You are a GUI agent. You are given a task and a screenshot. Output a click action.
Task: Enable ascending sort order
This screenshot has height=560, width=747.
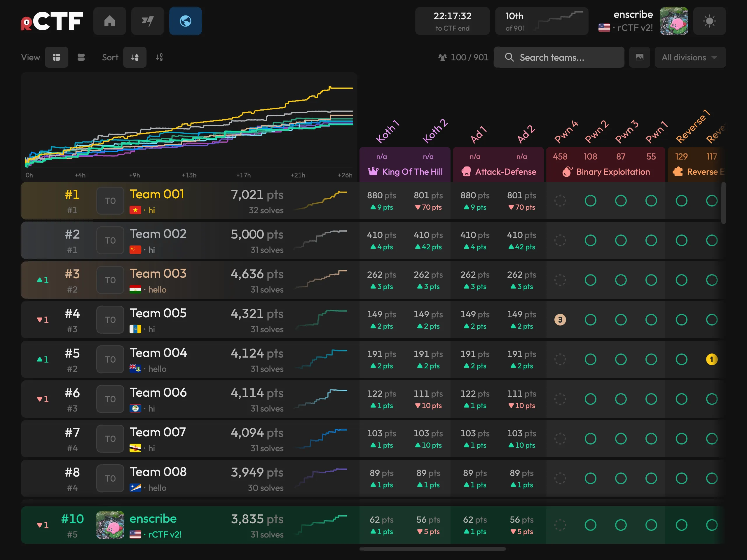point(159,57)
